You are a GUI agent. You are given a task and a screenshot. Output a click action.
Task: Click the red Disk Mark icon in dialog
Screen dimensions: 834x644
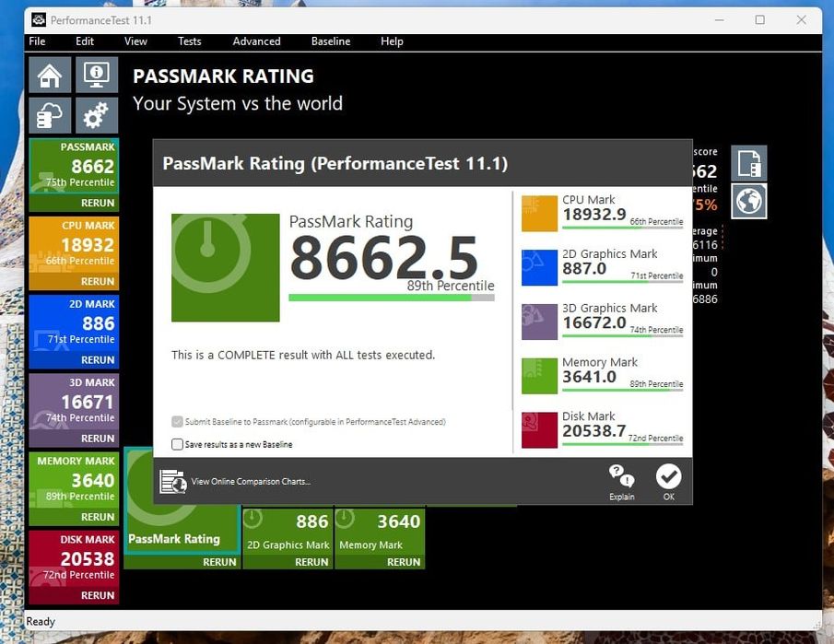tap(539, 430)
